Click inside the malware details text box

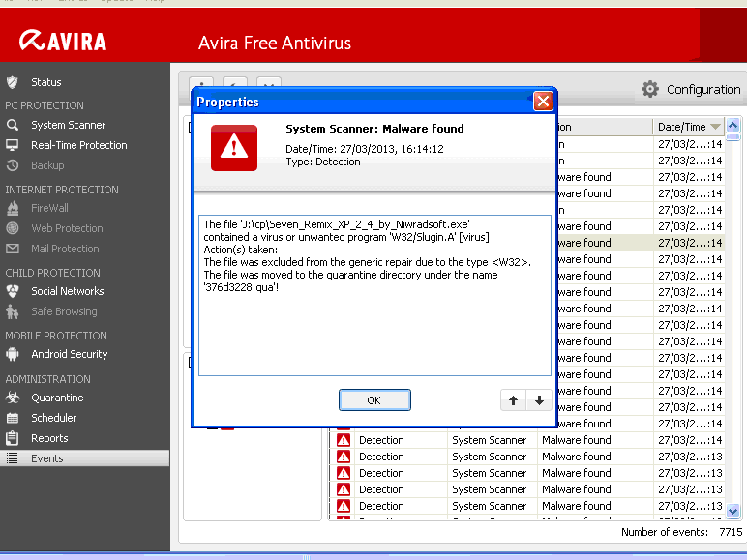click(374, 295)
